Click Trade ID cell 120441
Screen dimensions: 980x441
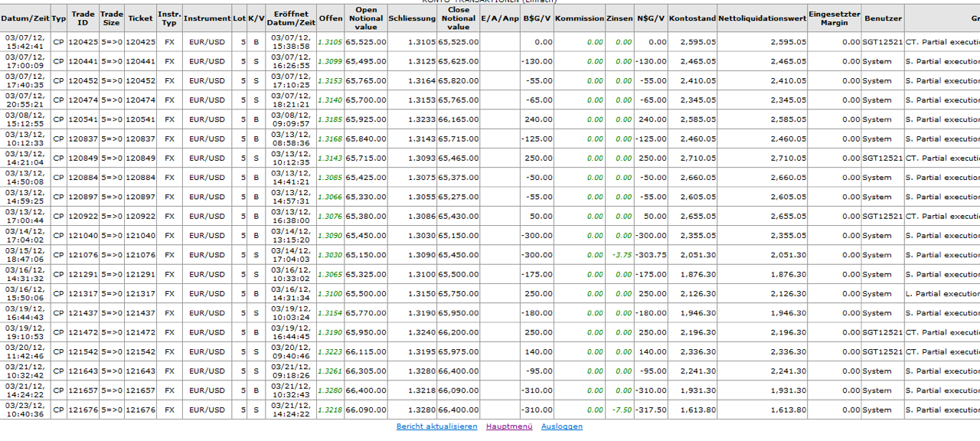(x=83, y=61)
